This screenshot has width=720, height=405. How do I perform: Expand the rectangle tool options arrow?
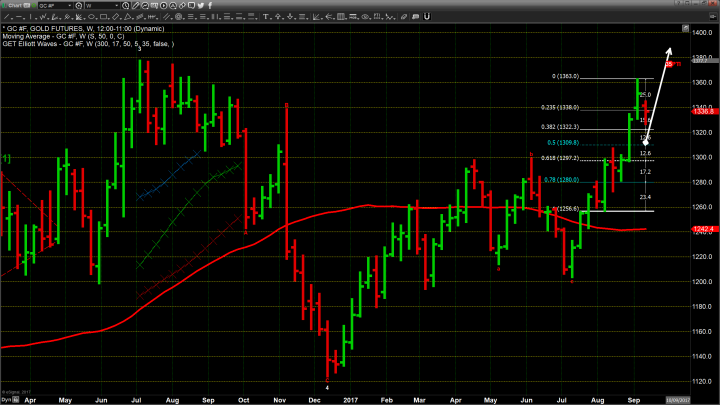pos(109,19)
